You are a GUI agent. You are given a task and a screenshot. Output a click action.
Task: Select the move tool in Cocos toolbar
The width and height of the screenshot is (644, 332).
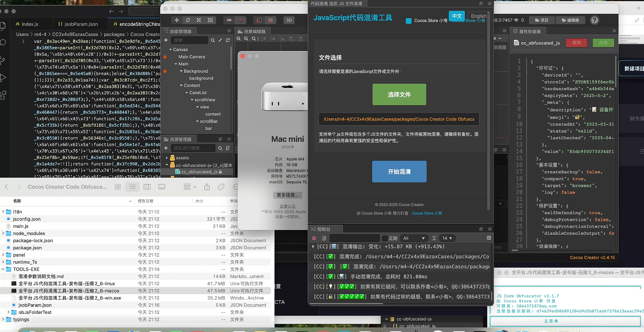pos(177,20)
